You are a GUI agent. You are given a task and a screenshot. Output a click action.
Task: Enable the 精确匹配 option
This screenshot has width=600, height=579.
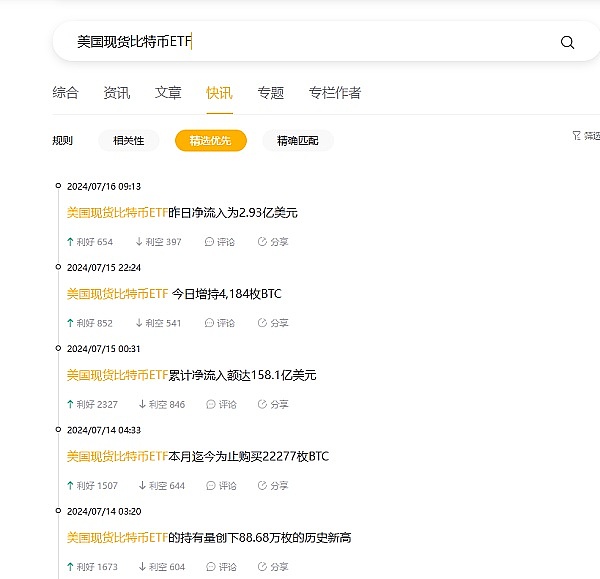(298, 141)
